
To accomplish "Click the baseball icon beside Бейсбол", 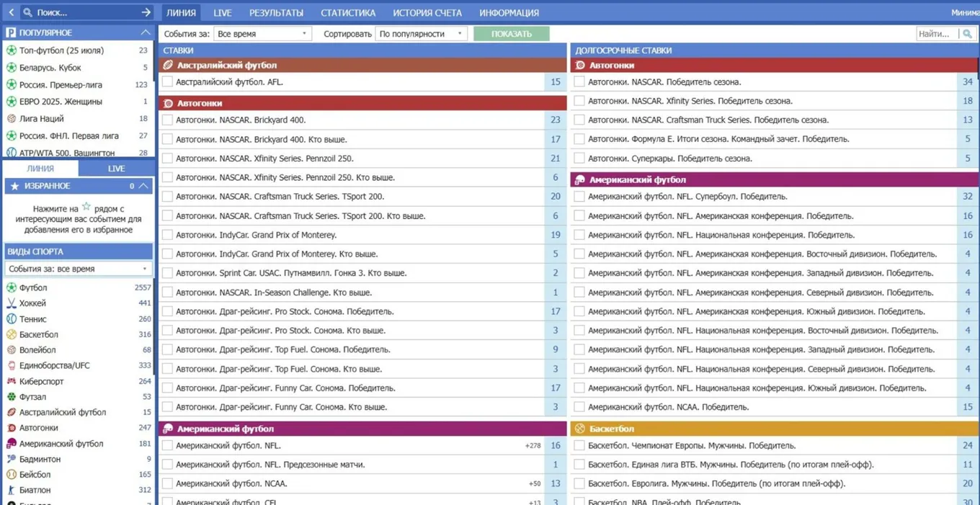I will click(12, 475).
